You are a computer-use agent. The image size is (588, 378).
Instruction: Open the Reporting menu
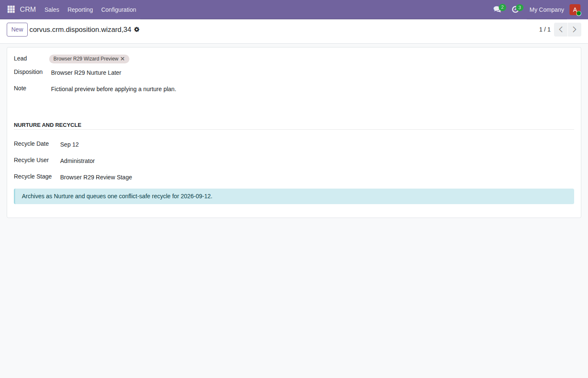click(80, 10)
